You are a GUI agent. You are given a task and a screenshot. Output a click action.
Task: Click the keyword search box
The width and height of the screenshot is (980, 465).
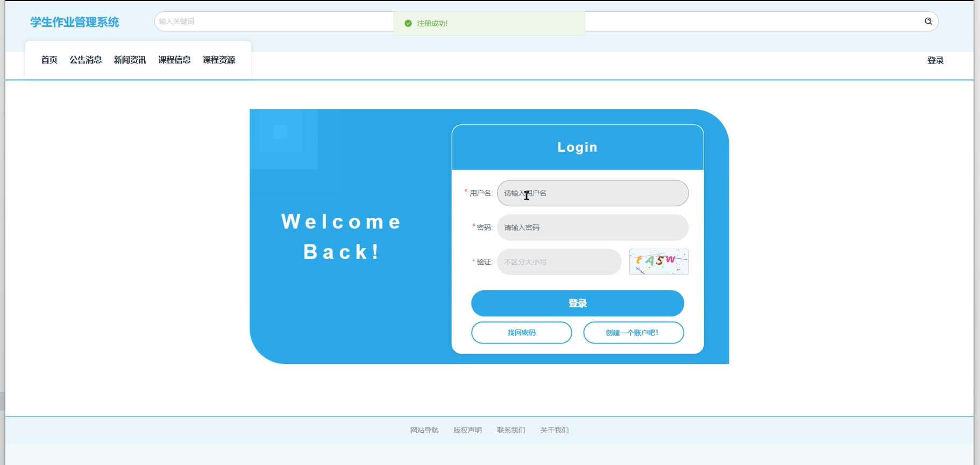point(546,22)
